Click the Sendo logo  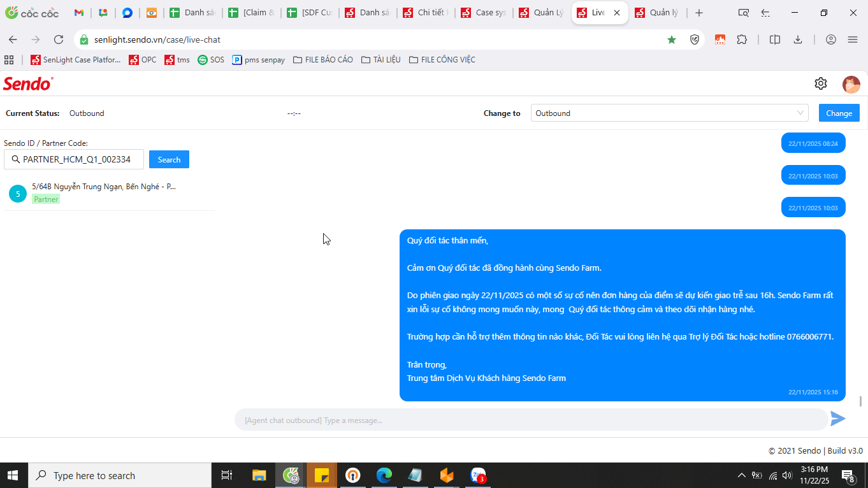click(x=28, y=83)
